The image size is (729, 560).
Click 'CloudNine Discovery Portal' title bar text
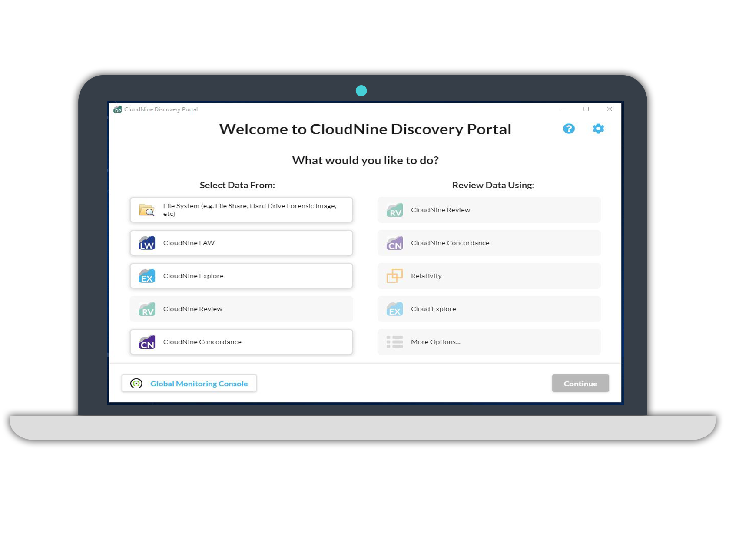point(161,109)
